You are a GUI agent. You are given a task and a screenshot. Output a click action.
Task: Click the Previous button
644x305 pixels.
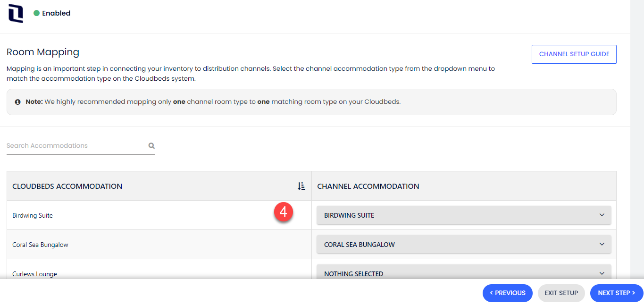coord(507,293)
